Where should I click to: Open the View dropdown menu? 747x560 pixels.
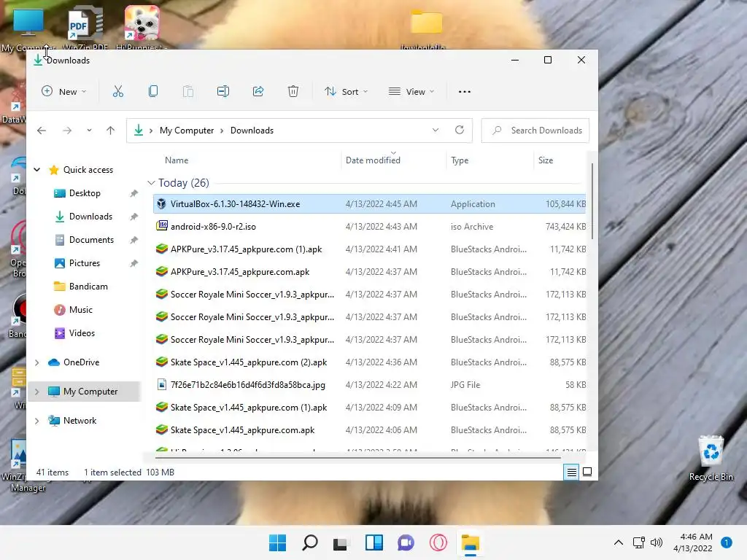click(411, 91)
